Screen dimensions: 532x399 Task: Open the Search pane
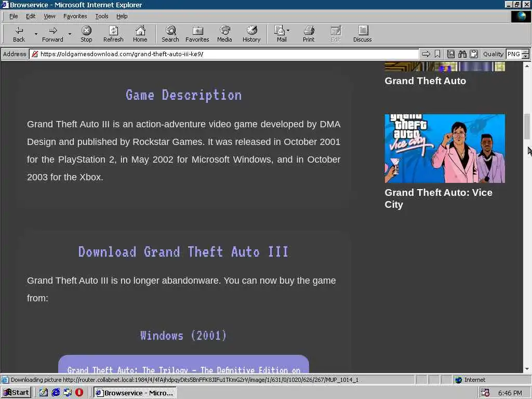[x=170, y=34]
